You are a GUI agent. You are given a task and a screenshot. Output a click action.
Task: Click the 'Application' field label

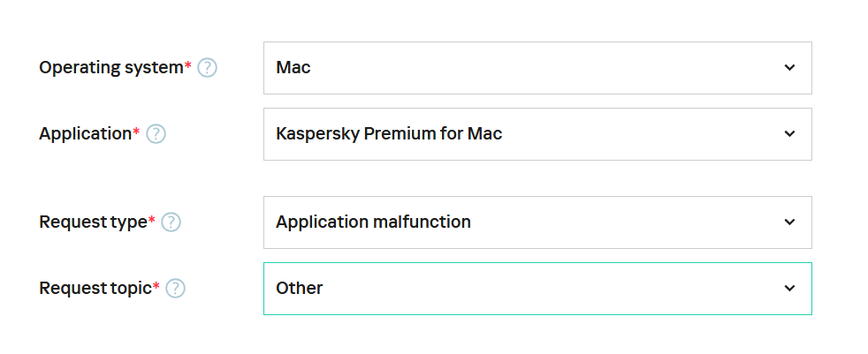85,134
